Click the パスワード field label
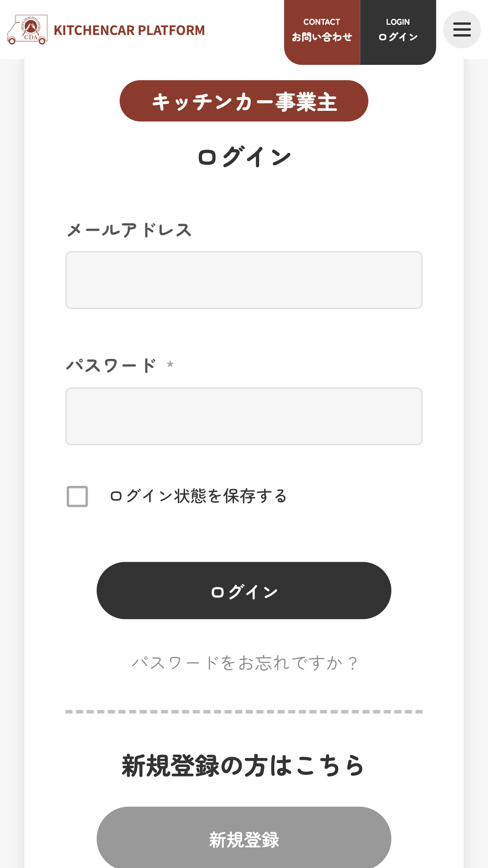Viewport: 488px width, 868px height. pos(111,366)
